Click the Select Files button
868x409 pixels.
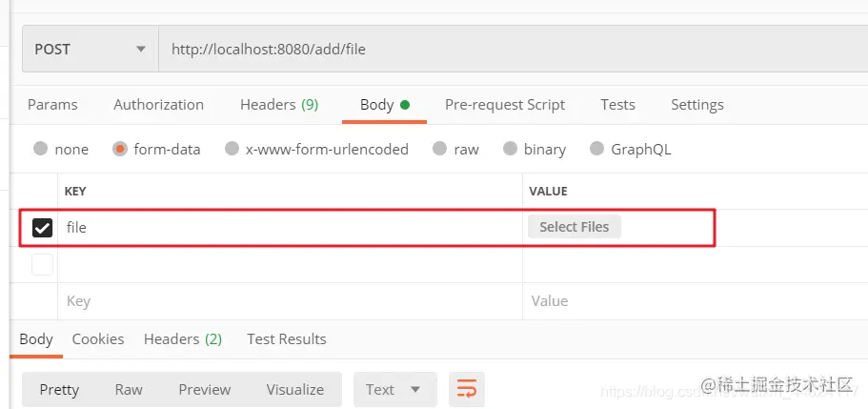(x=574, y=227)
